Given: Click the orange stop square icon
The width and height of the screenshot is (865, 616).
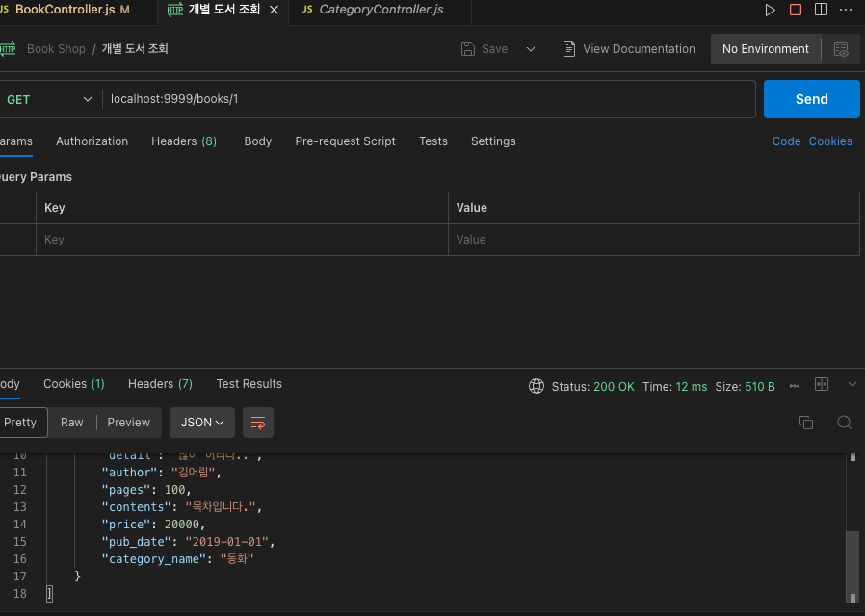Looking at the screenshot, I should point(796,10).
